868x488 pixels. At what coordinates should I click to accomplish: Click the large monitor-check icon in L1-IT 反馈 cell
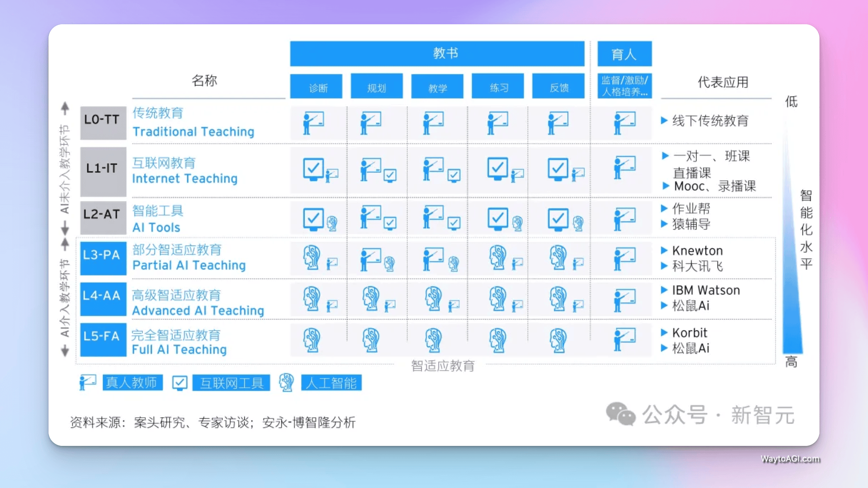tap(558, 169)
